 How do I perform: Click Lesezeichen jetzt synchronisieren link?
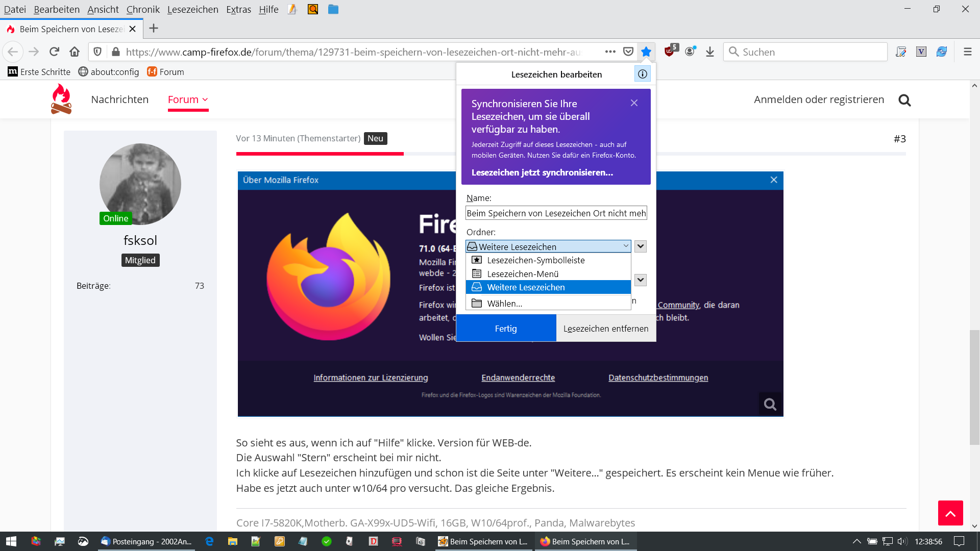542,172
